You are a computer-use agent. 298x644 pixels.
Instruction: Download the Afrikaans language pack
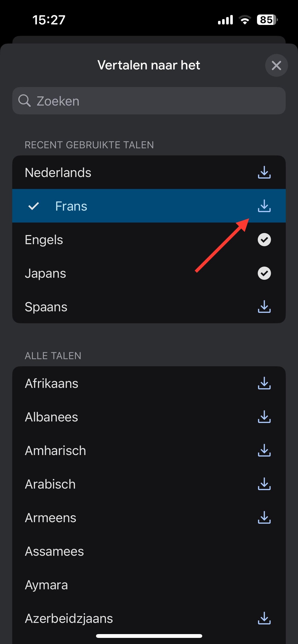[264, 384]
